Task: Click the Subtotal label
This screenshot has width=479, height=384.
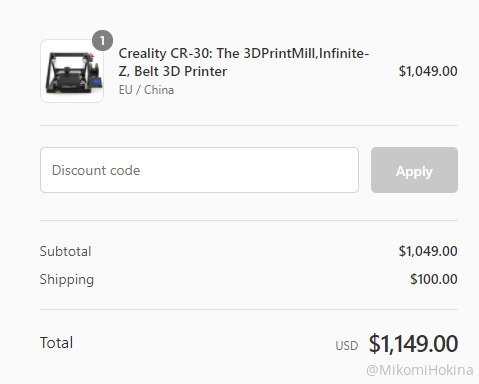Action: coord(65,251)
